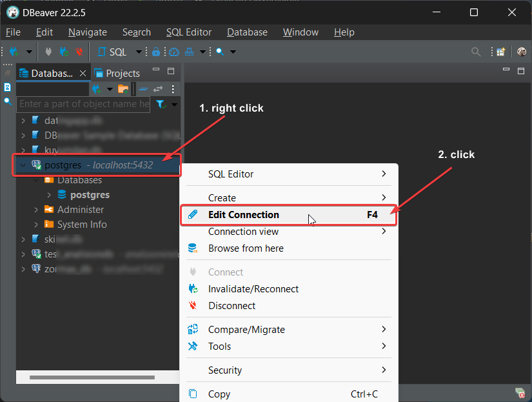The height and width of the screenshot is (402, 532).
Task: Maximize the Database Navigator panel
Action: (x=171, y=70)
